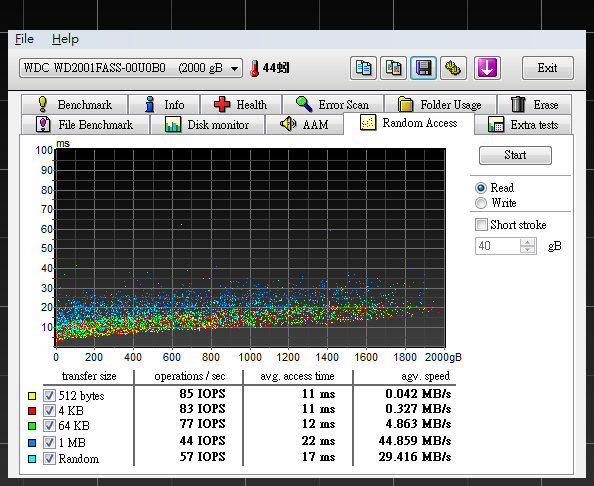Click the green 64 KB color swatch

[32, 426]
